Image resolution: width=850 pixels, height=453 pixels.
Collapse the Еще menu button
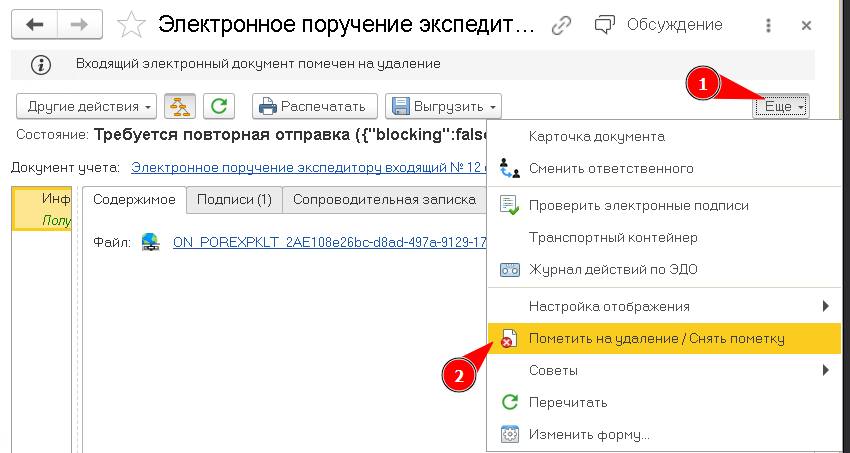pos(781,107)
